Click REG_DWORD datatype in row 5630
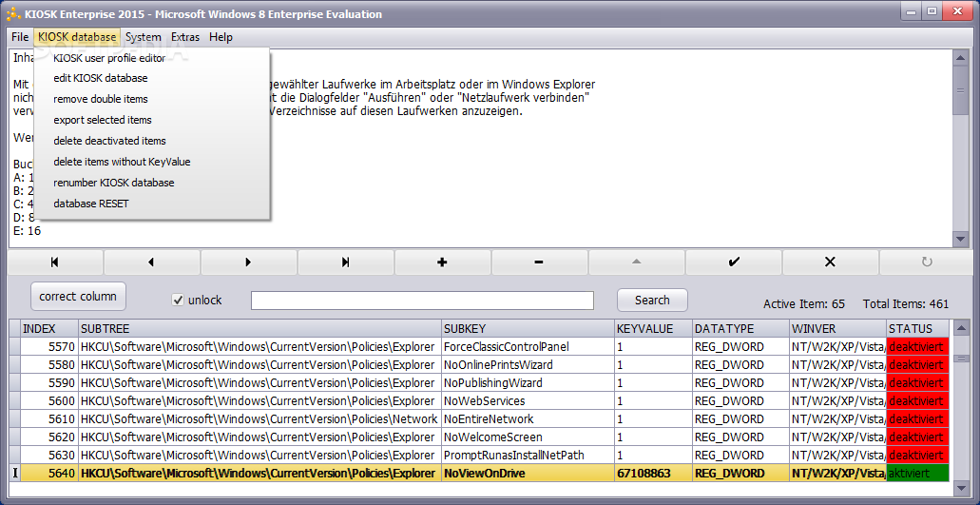The width and height of the screenshot is (980, 505). click(x=740, y=456)
